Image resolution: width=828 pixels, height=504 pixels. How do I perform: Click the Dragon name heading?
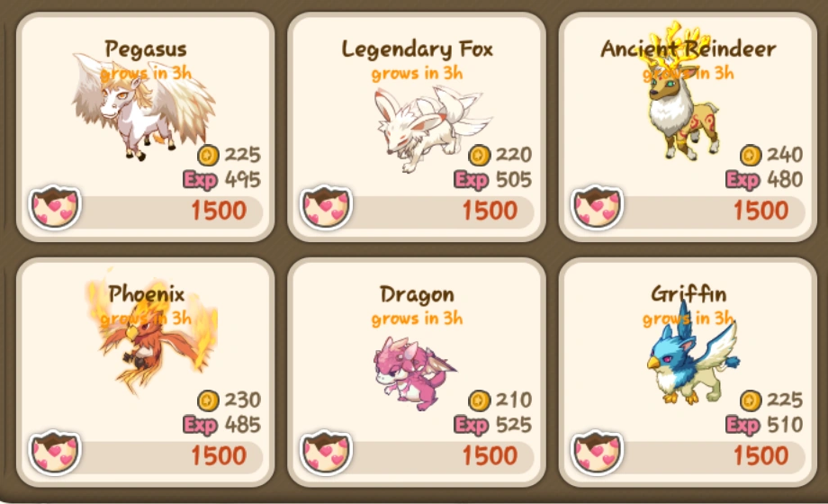click(x=417, y=295)
